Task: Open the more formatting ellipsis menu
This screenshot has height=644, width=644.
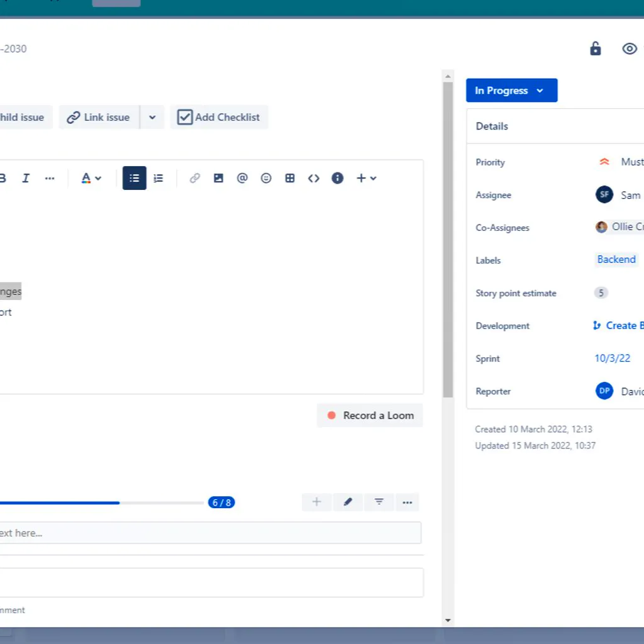Action: 50,179
